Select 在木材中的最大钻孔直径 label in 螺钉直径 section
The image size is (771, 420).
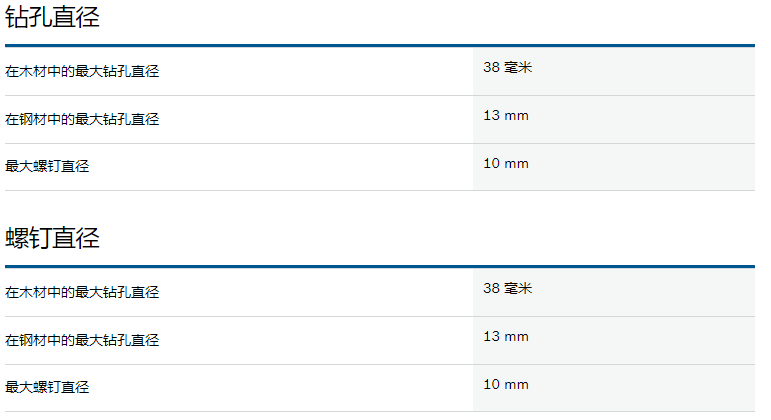coord(82,292)
